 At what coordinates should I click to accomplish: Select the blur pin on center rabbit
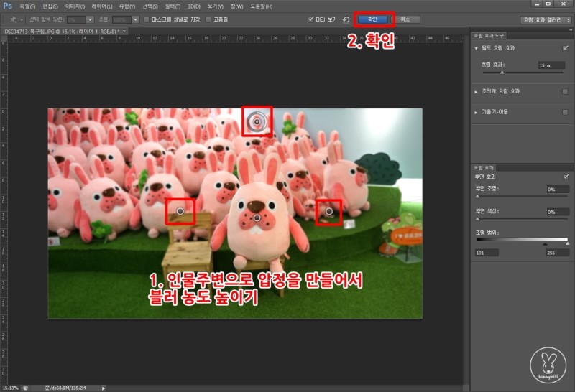click(257, 216)
